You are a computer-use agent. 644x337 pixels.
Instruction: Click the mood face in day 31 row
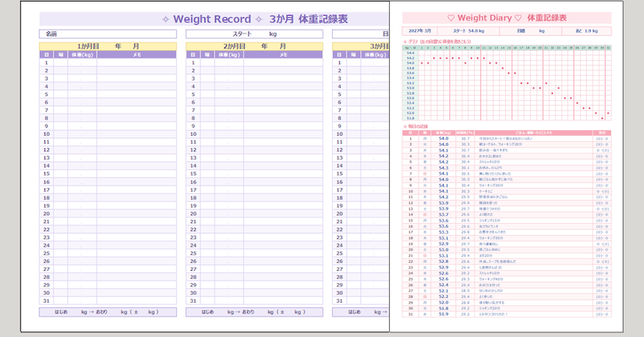pos(602,314)
